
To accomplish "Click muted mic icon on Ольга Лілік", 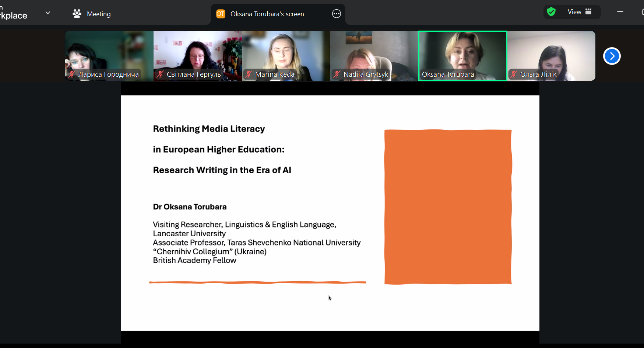I will (x=514, y=74).
